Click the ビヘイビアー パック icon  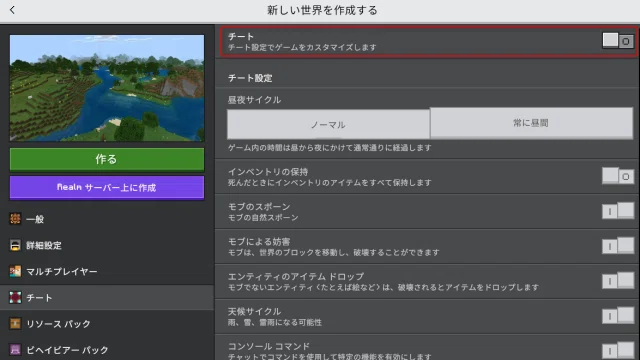[15, 350]
